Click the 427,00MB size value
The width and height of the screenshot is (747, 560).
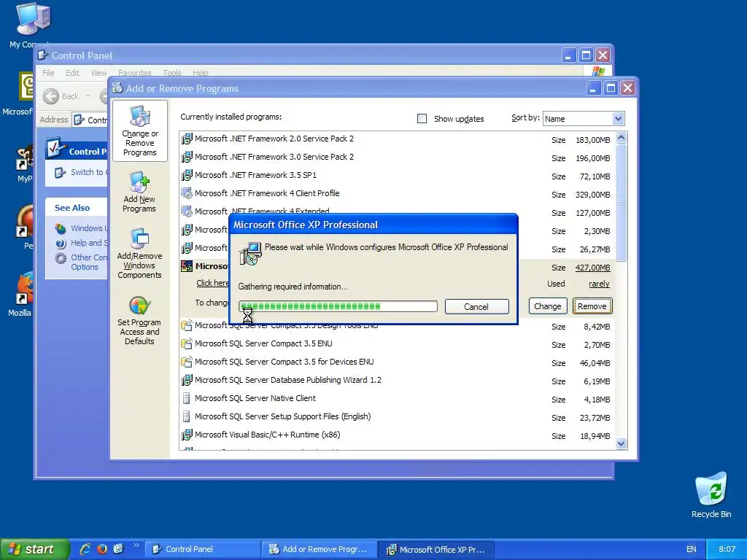tap(592, 268)
